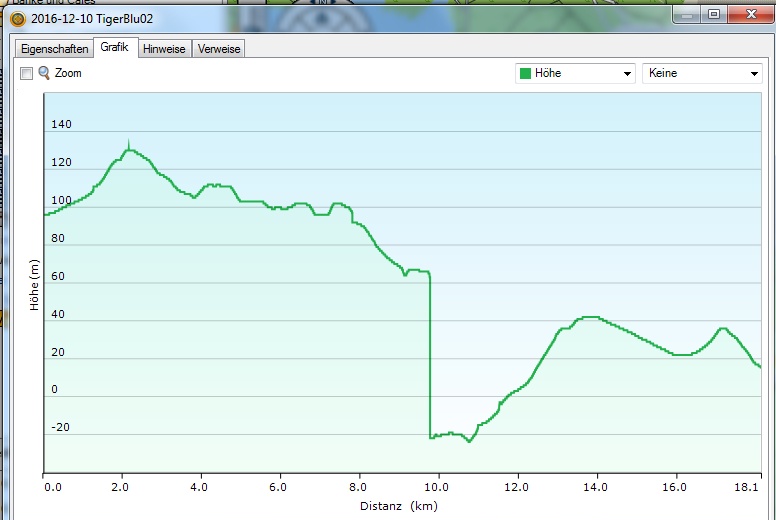The width and height of the screenshot is (776, 520).
Task: Click the application icon in the title bar
Action: click(17, 18)
